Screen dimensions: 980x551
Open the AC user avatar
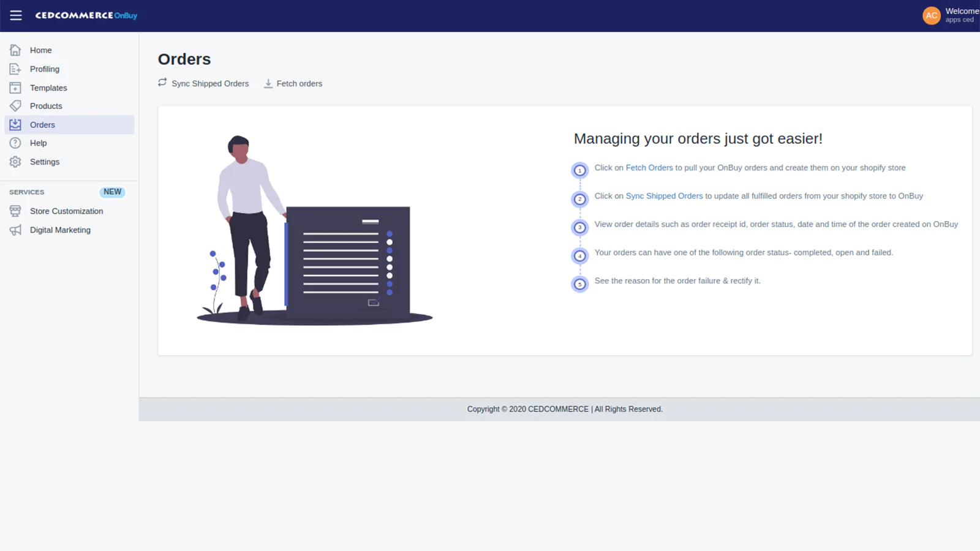tap(931, 15)
